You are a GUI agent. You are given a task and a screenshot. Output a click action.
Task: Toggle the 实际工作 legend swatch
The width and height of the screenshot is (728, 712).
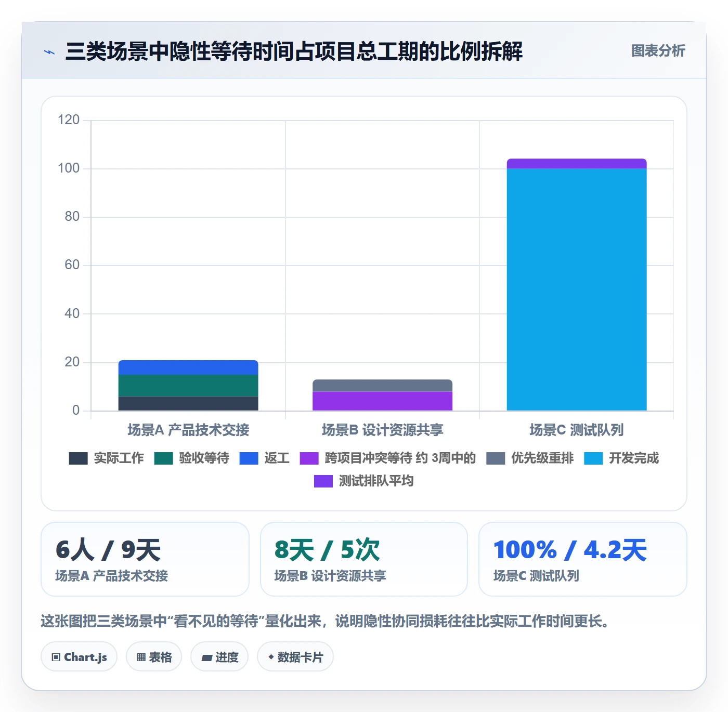coord(78,458)
